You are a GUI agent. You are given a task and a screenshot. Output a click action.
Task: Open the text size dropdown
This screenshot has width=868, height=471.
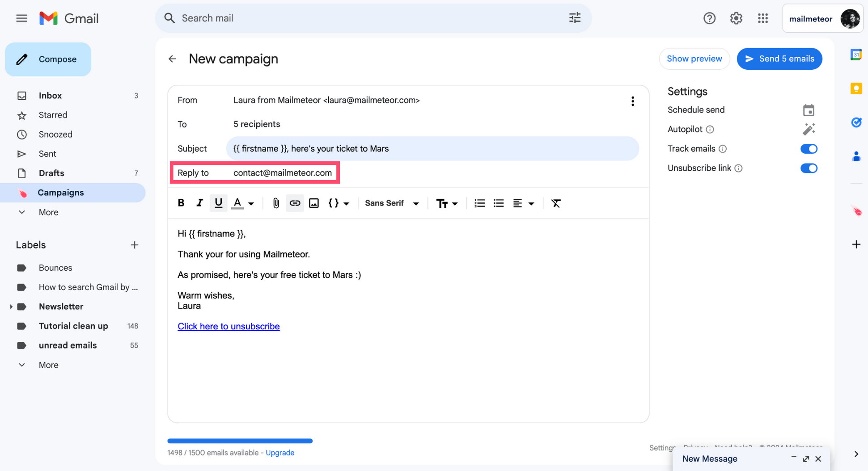[x=447, y=203]
